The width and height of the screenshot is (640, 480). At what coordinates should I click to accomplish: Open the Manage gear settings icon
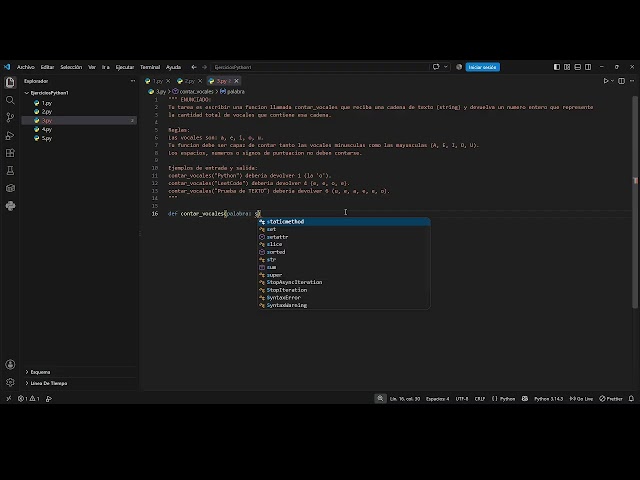click(10, 382)
